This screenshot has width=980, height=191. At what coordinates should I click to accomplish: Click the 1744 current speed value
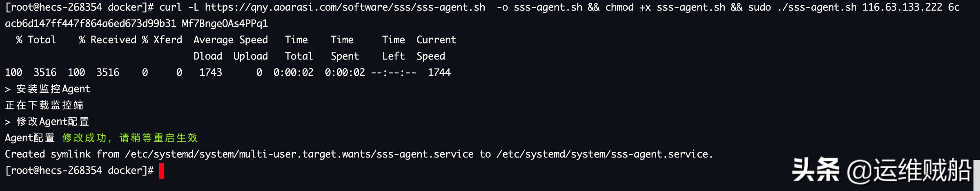coord(439,73)
